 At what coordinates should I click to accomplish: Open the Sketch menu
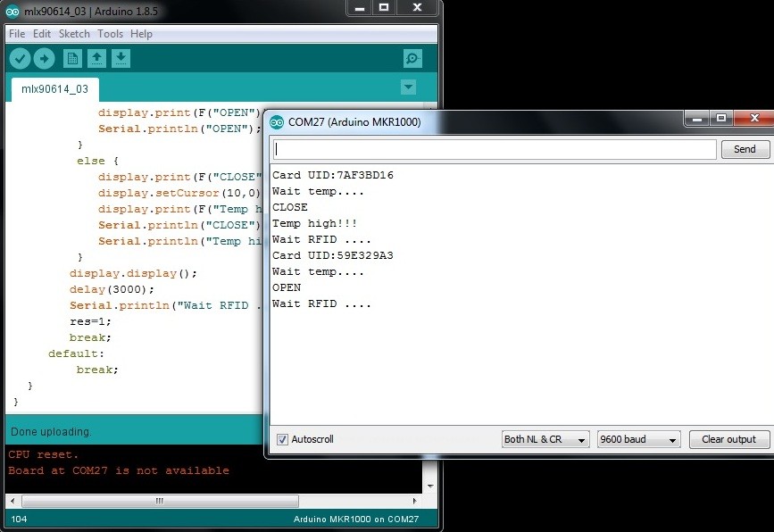[74, 34]
